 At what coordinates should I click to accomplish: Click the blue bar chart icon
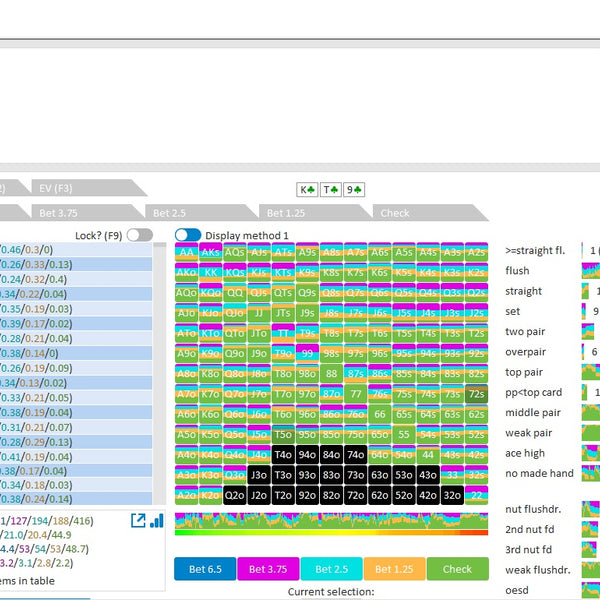click(x=157, y=521)
